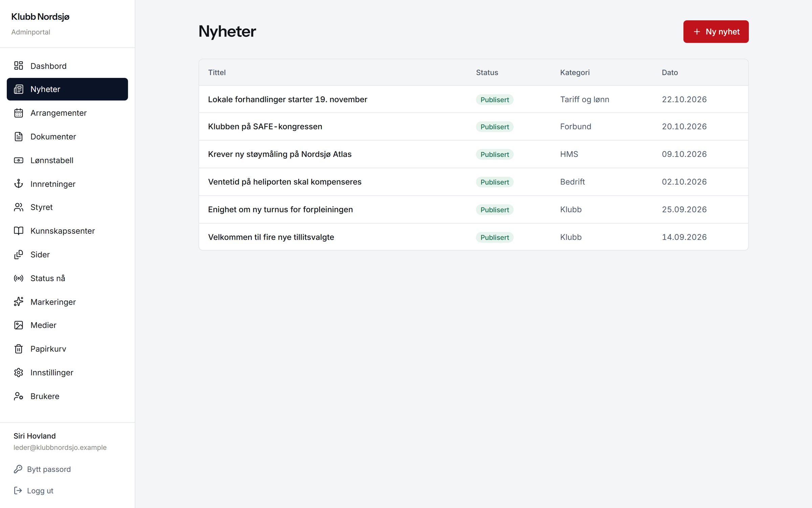Image resolution: width=812 pixels, height=508 pixels.
Task: Open article Lokale forhandlinger starter 19. november
Action: pos(288,99)
